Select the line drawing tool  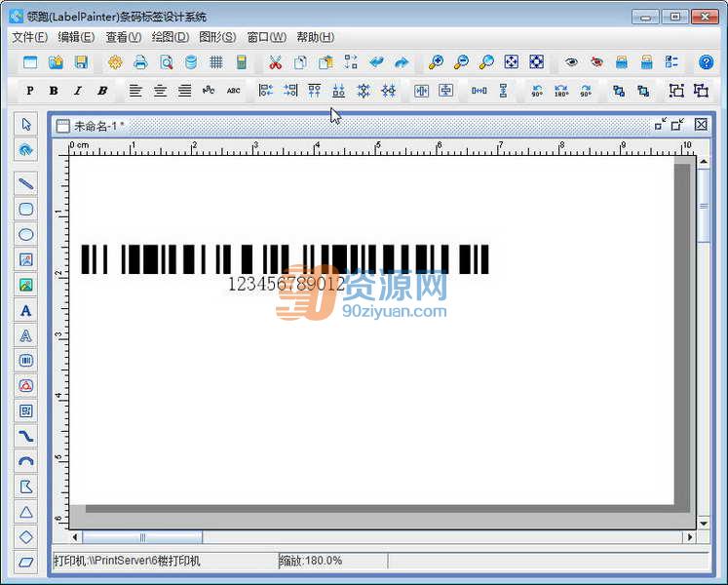point(26,184)
